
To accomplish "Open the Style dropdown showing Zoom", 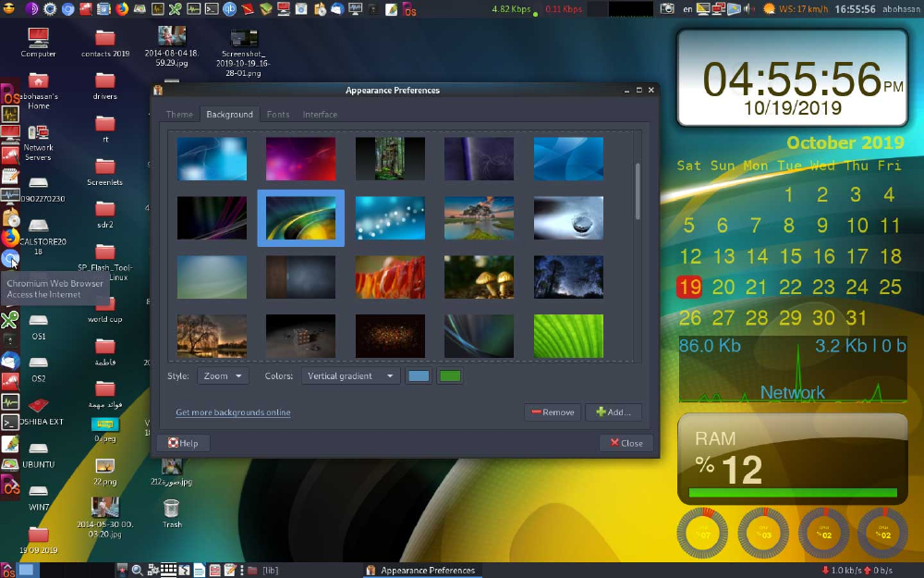I will click(222, 375).
